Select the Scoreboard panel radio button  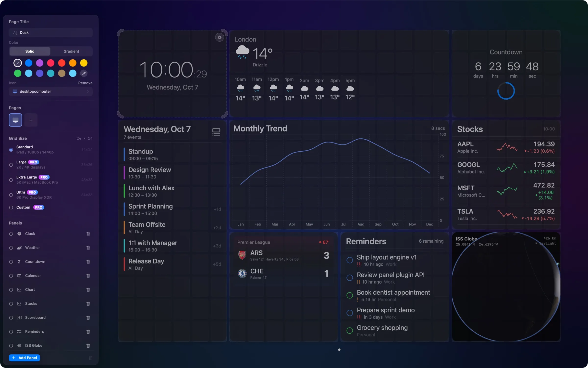tap(11, 318)
